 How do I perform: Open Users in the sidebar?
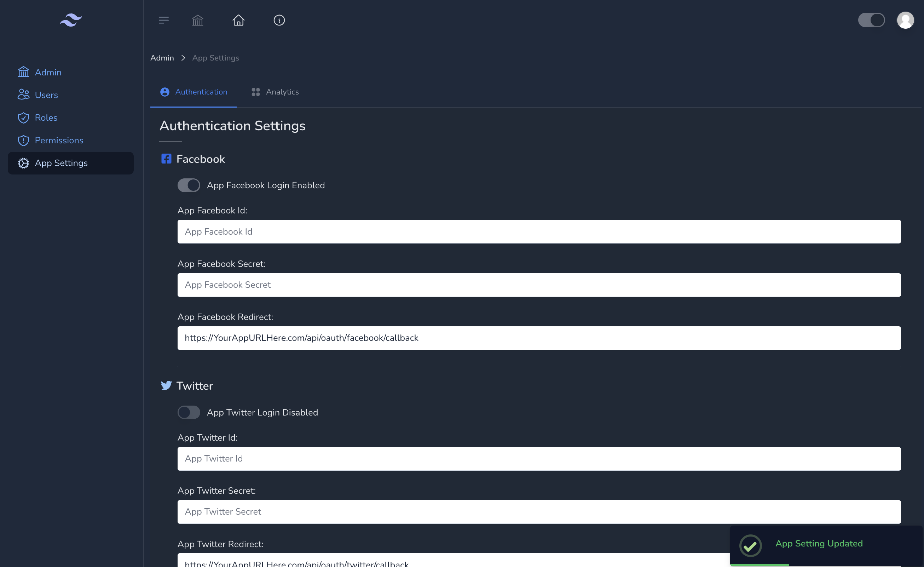(46, 95)
